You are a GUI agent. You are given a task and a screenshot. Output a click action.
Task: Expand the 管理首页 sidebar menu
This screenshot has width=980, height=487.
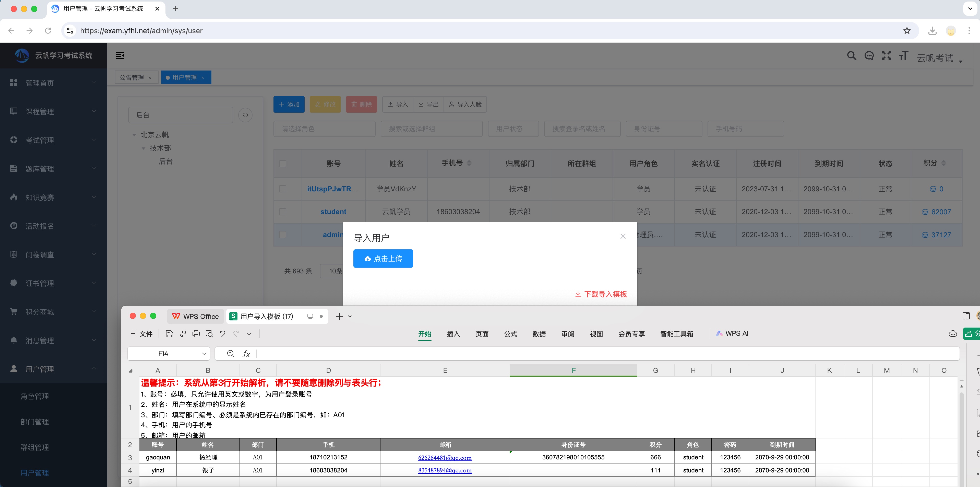[53, 83]
